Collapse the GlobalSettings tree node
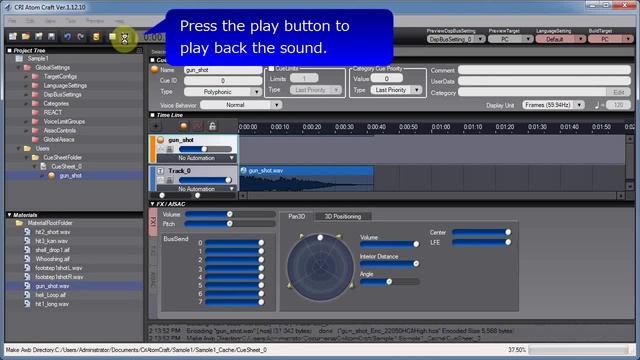The image size is (640, 360). coord(18,68)
